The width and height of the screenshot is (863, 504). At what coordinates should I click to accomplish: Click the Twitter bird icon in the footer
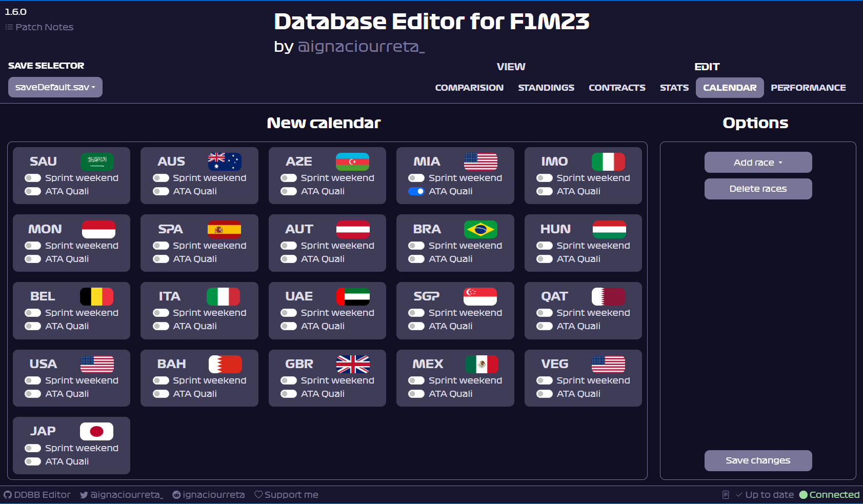coord(84,494)
